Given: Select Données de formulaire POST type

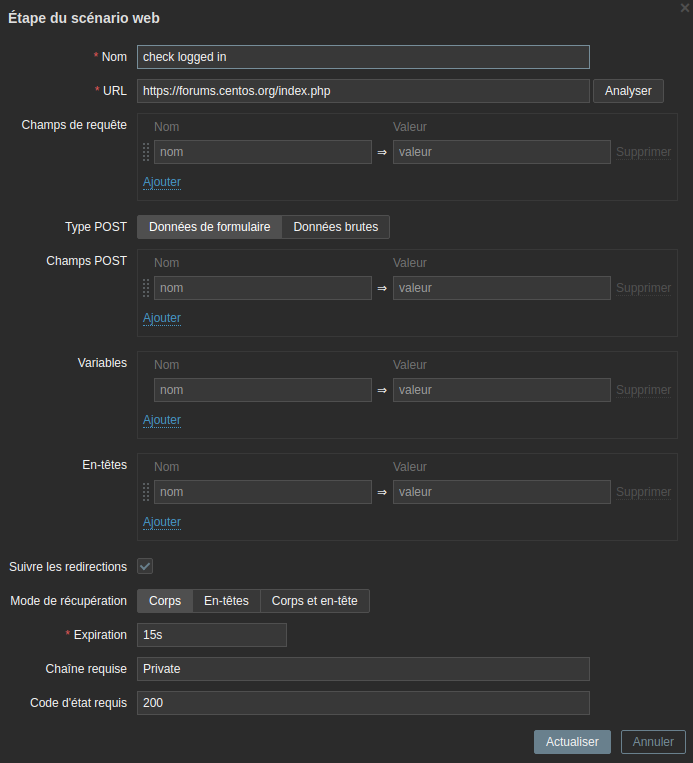Looking at the screenshot, I should (x=209, y=227).
